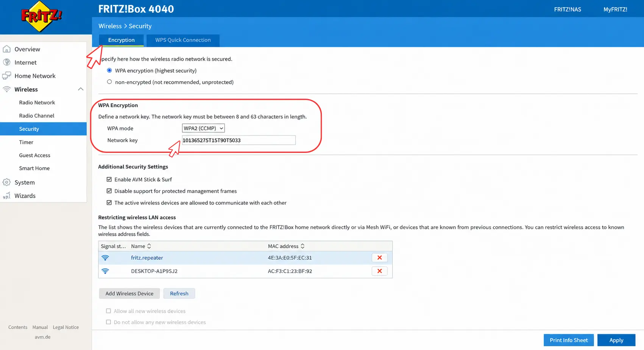Image resolution: width=644 pixels, height=350 pixels.
Task: Switch to WPS Quick Connection tab
Action: [183, 40]
